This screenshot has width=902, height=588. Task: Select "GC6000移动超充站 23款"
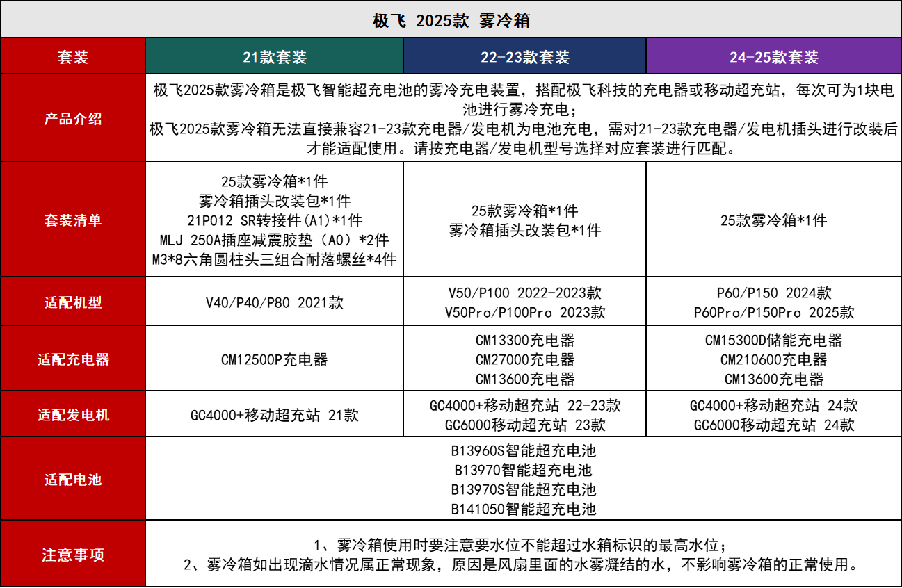click(x=525, y=425)
